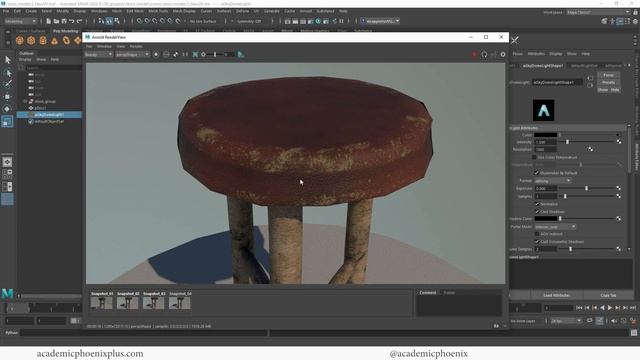
Task: Open the Portal Mode dropdown
Action: point(555,227)
